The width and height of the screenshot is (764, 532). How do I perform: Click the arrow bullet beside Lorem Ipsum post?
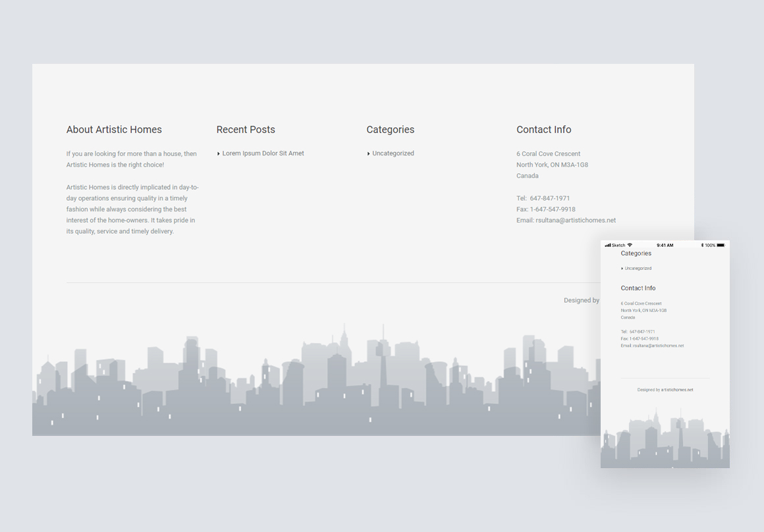point(219,154)
